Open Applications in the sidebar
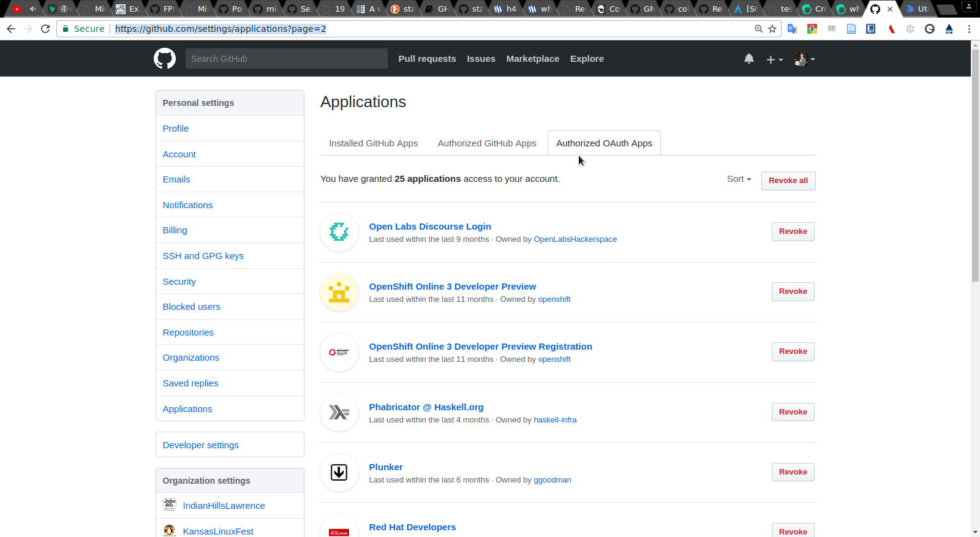Viewport: 980px width, 537px height. [230, 409]
